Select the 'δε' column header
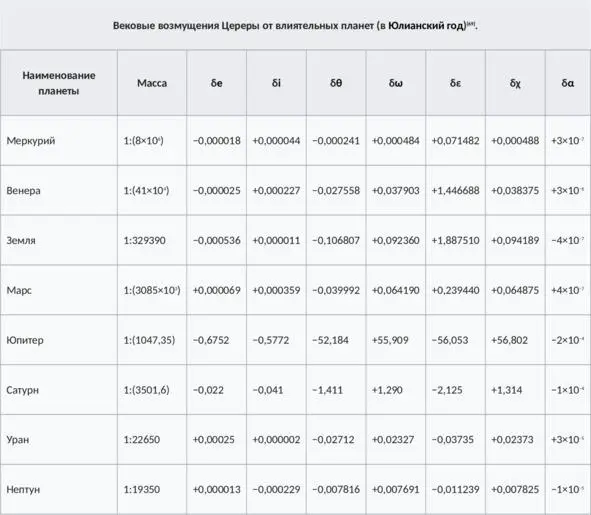Viewport: 591px width, 515px height. [x=455, y=83]
